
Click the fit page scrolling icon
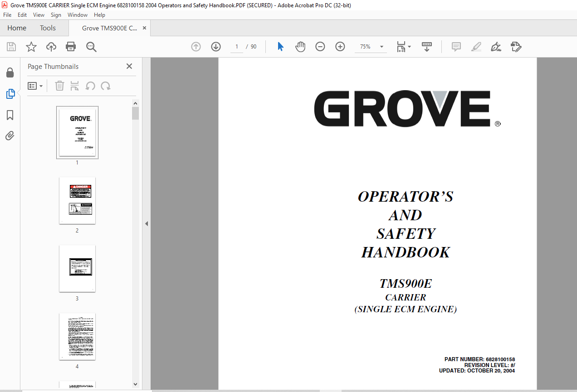(401, 47)
